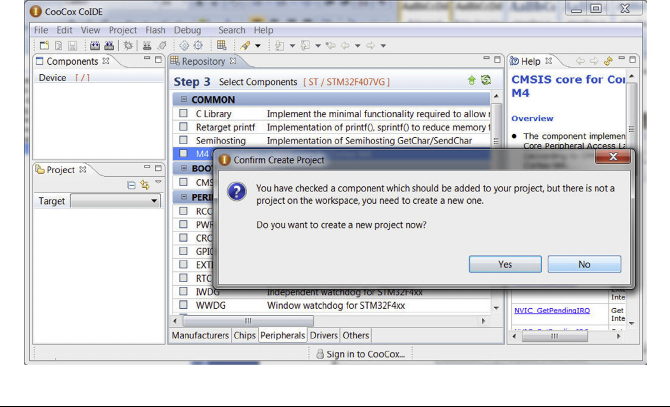Open the Debug menu
670x407 pixels.
tap(187, 30)
